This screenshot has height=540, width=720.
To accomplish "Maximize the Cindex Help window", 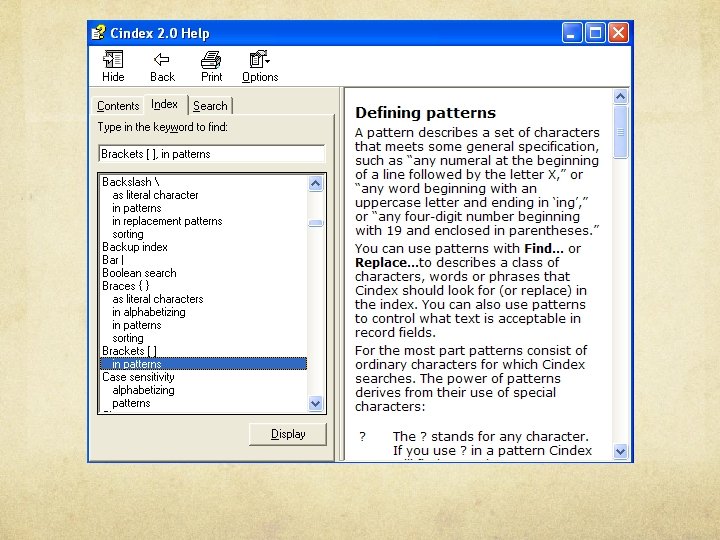I will coord(595,33).
